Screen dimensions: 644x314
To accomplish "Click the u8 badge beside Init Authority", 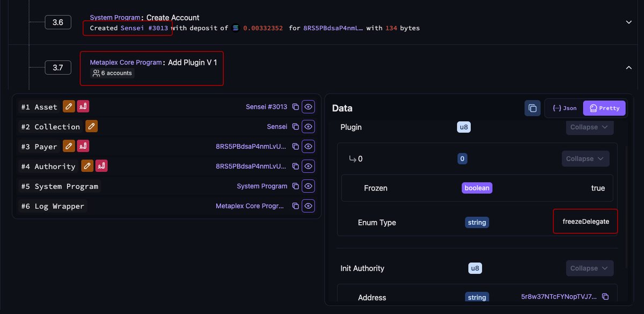I will click(x=475, y=268).
